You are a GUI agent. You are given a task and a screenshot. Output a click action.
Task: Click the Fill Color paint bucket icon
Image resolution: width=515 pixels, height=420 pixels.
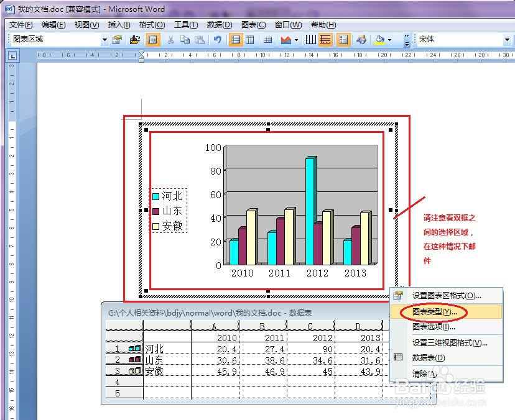379,40
